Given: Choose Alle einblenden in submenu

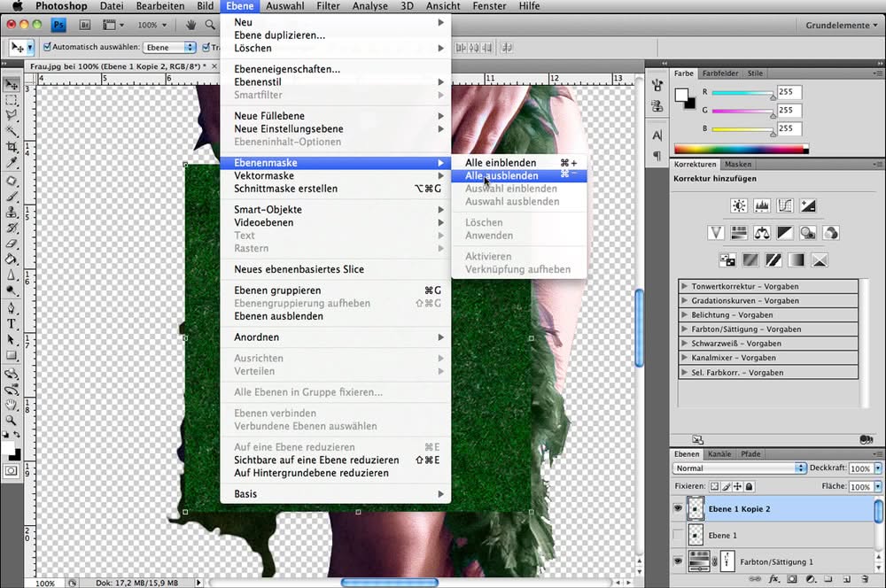Looking at the screenshot, I should (x=518, y=163).
